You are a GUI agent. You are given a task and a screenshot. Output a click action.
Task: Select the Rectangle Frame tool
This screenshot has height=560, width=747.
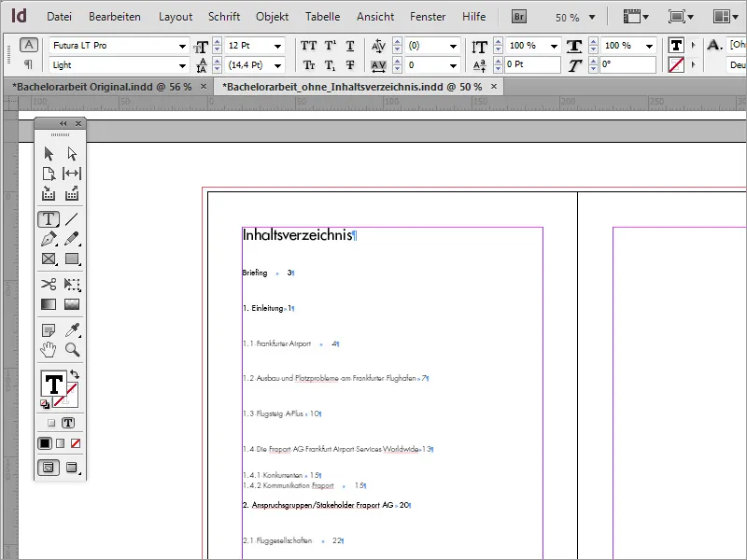click(x=49, y=259)
